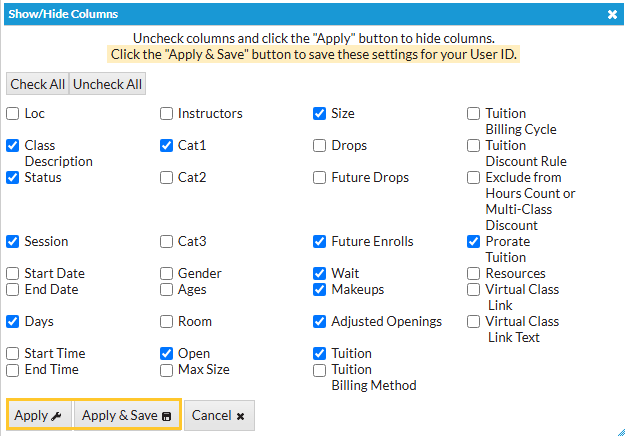Enable the Tuition Billing Cycle checkbox

tap(474, 114)
